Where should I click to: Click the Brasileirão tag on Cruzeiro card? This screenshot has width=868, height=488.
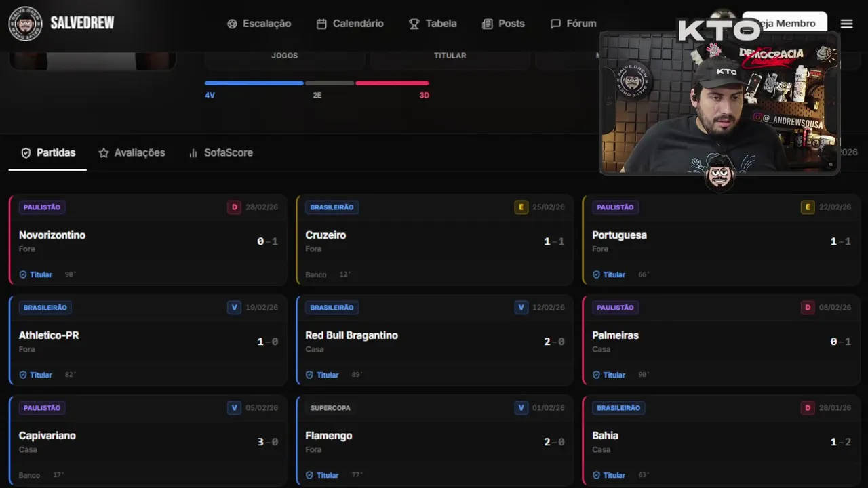click(332, 207)
